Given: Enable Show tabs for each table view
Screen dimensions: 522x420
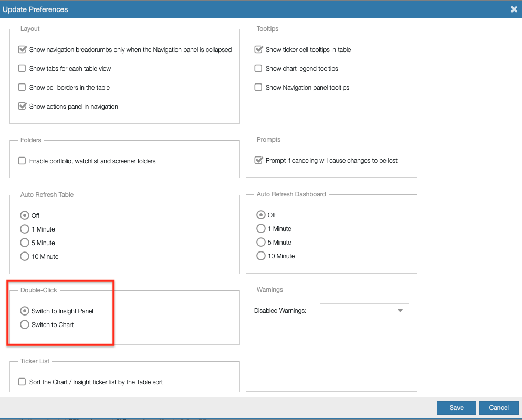Looking at the screenshot, I should 22,69.
